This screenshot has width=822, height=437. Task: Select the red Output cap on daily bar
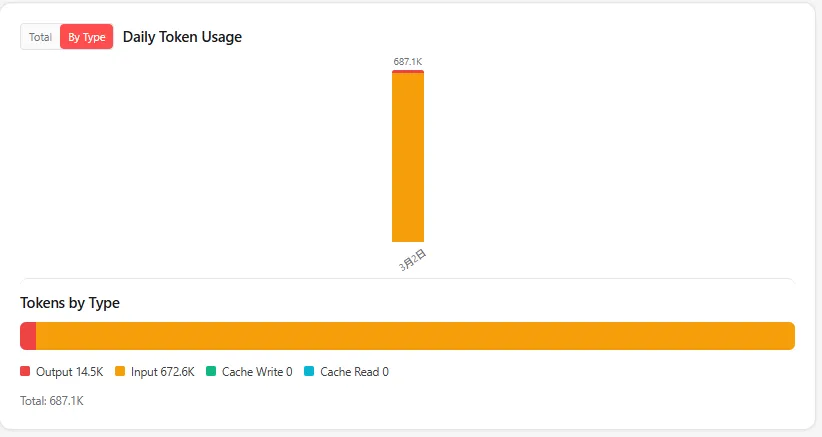tap(408, 72)
